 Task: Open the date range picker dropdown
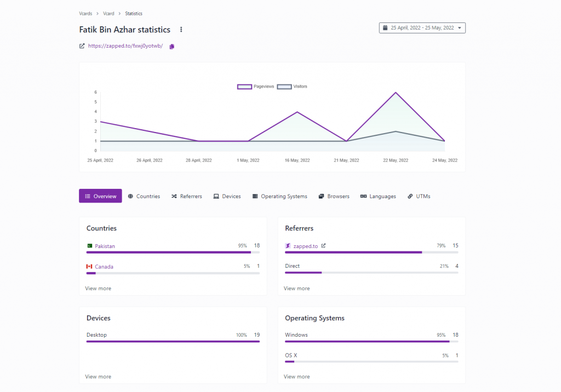(422, 28)
